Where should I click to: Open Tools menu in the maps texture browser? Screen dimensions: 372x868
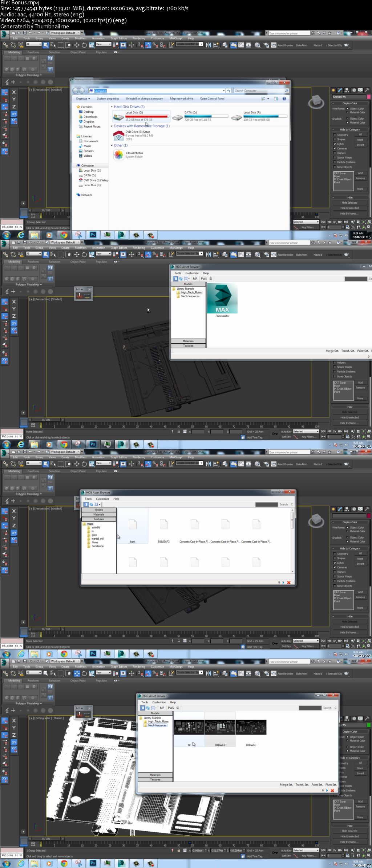tap(88, 499)
